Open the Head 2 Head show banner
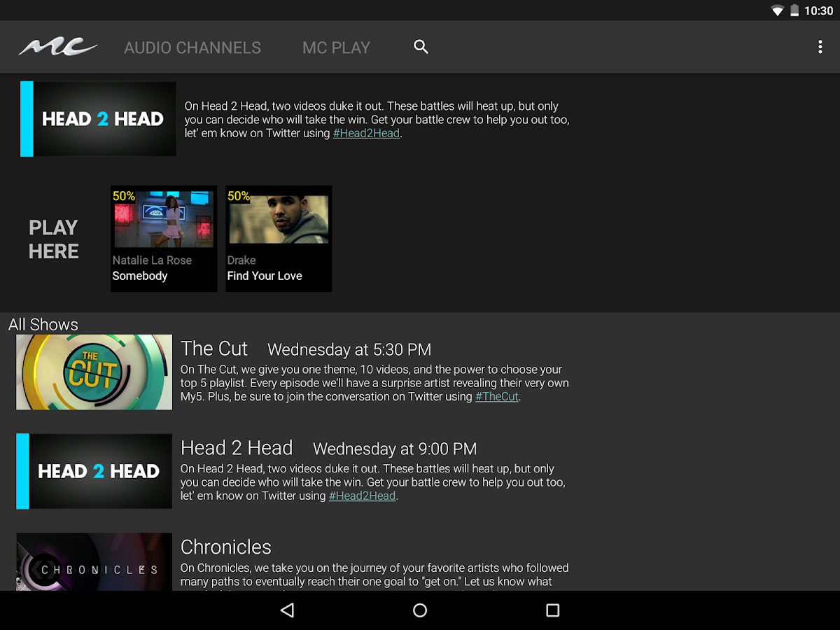This screenshot has height=630, width=840. (x=94, y=471)
